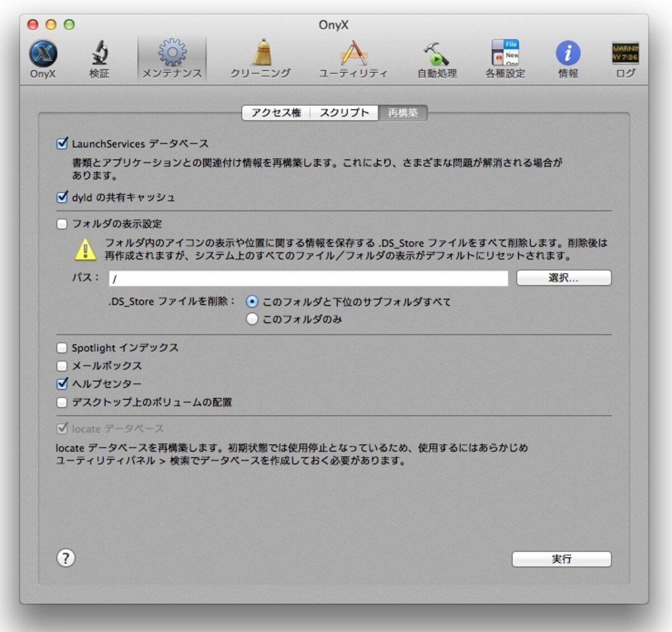Click the 書類とアプリケーション description text
Image resolution: width=672 pixels, height=632 pixels.
[317, 169]
